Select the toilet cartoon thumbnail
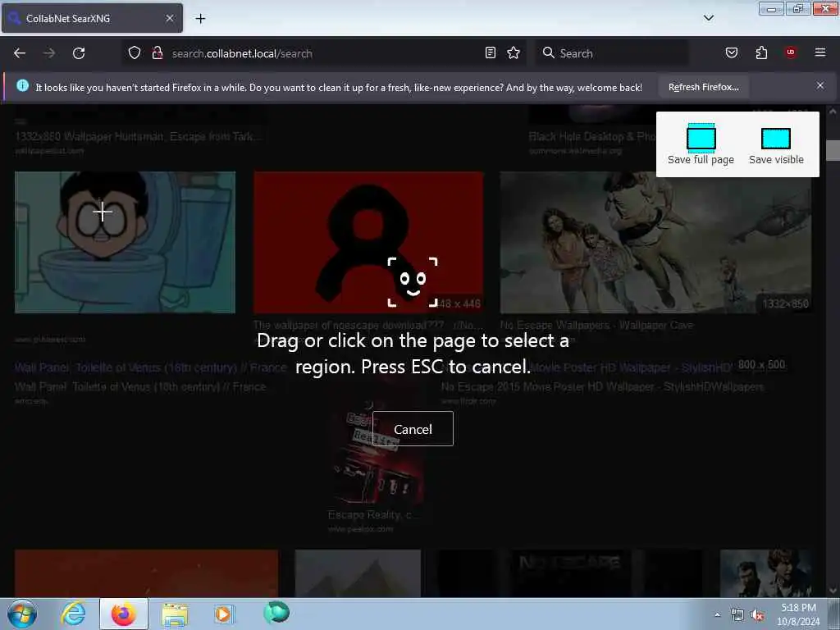The image size is (840, 630). click(125, 242)
